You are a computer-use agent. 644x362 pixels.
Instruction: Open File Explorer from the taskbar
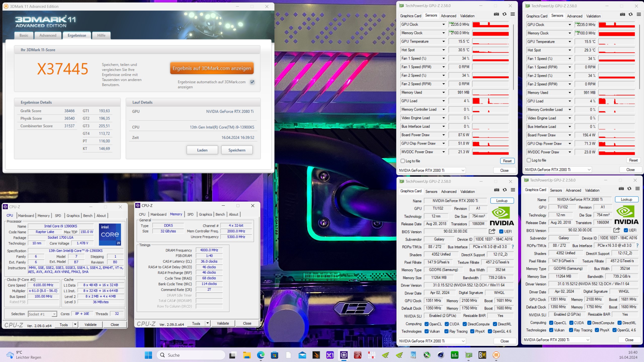[247, 355]
